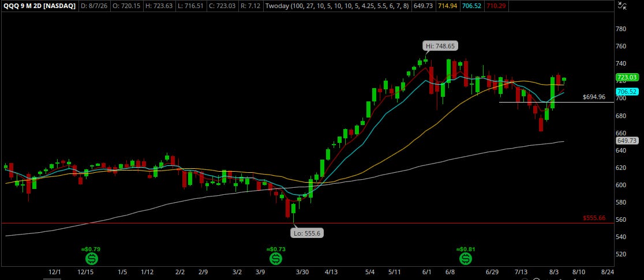Click the 1/12 date axis label
The image size is (644, 280).
click(147, 272)
